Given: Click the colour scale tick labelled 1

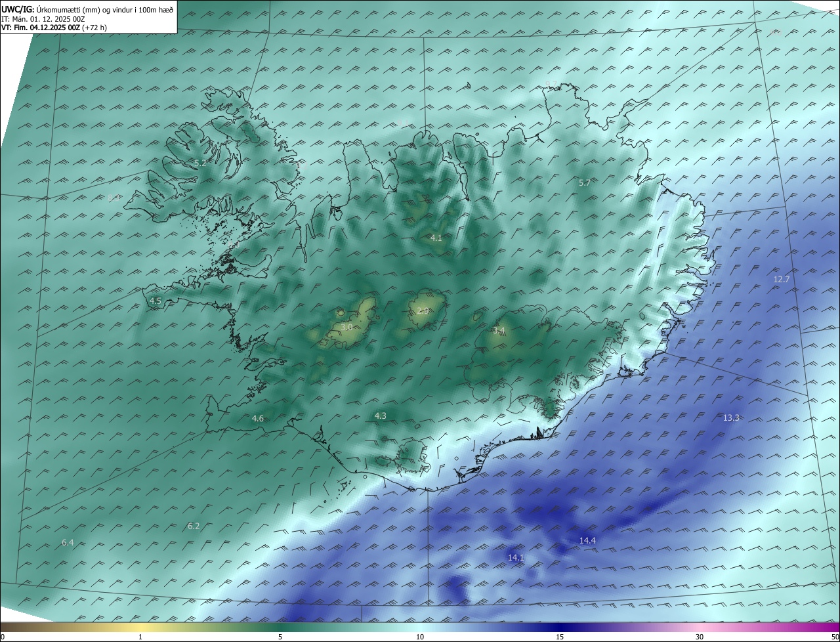Looking at the screenshot, I should pyautogui.click(x=140, y=637).
